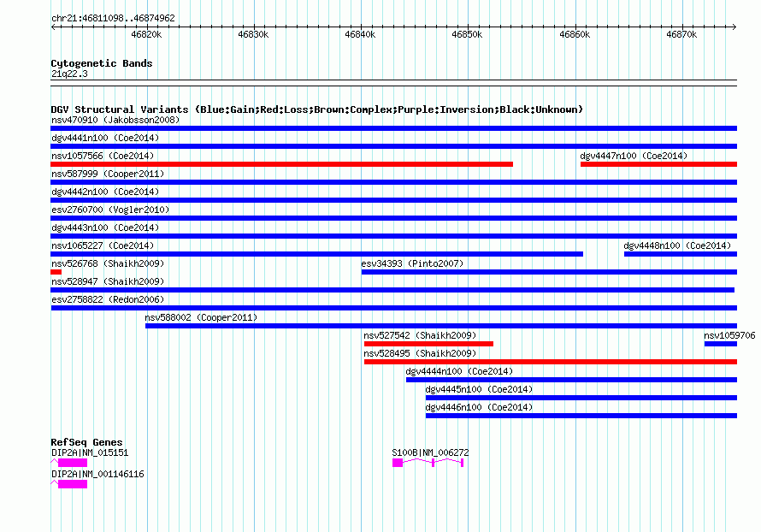Select the magenta DIP2A NM_001146116 exon block
The image size is (761, 532).
pos(73,484)
